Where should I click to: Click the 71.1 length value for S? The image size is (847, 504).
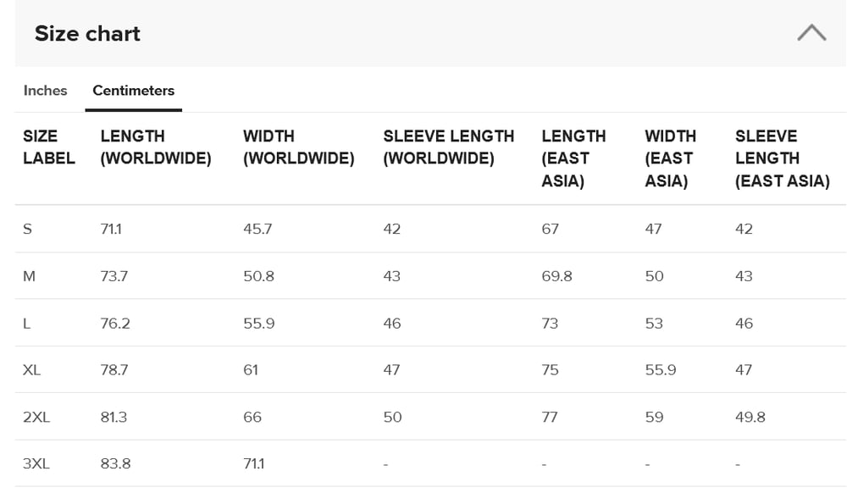click(x=111, y=229)
